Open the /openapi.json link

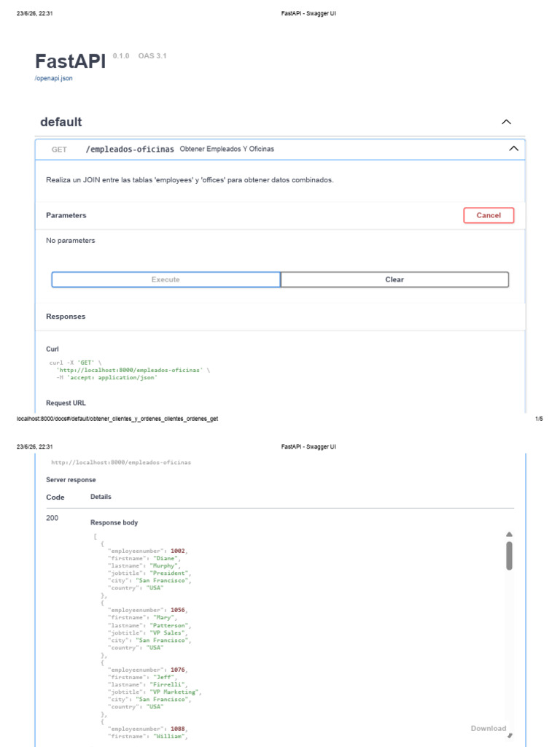click(54, 78)
